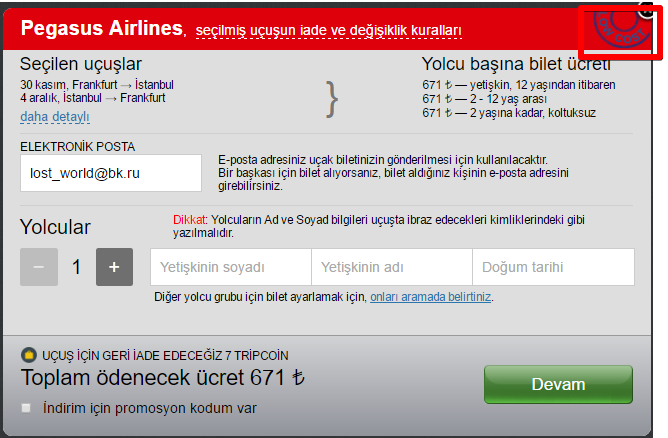The image size is (668, 438).
Task: Open iade ve değişiklik kuralları link
Action: tap(328, 30)
